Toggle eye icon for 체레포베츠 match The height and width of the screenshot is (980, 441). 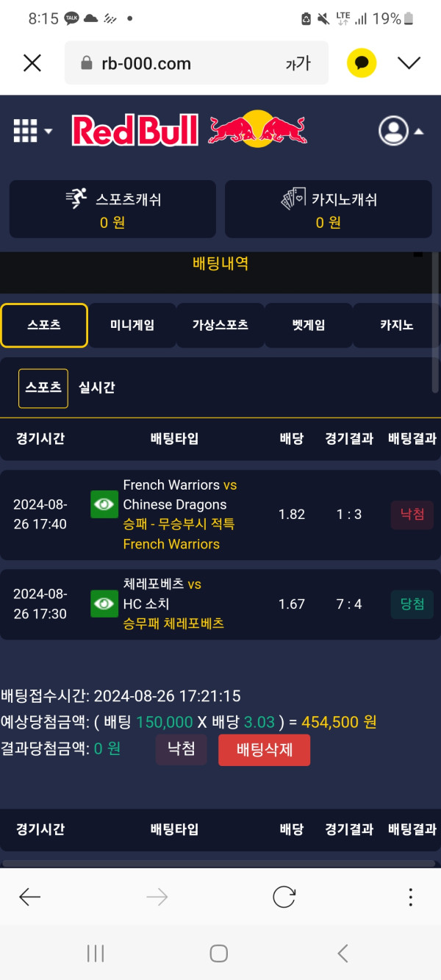(104, 604)
